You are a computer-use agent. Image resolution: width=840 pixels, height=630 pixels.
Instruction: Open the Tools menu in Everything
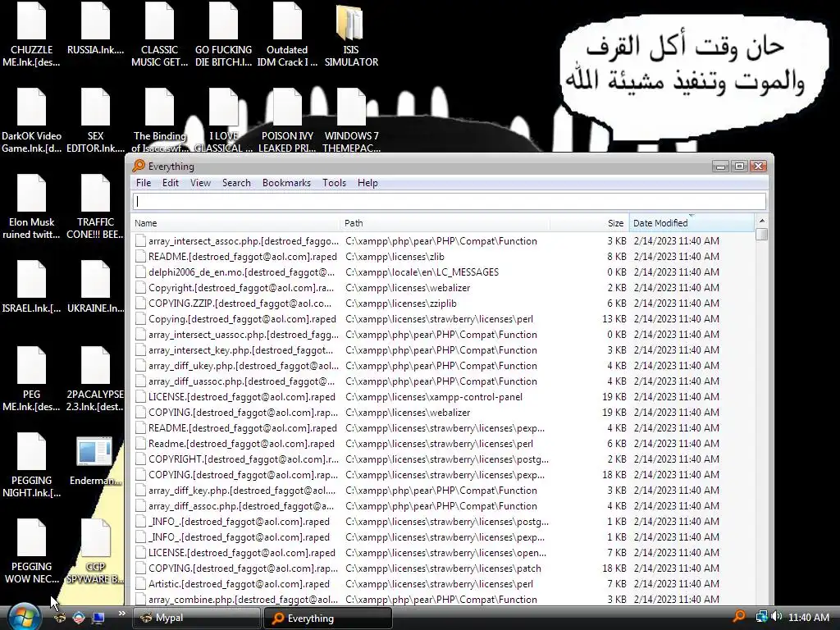pyautogui.click(x=334, y=183)
